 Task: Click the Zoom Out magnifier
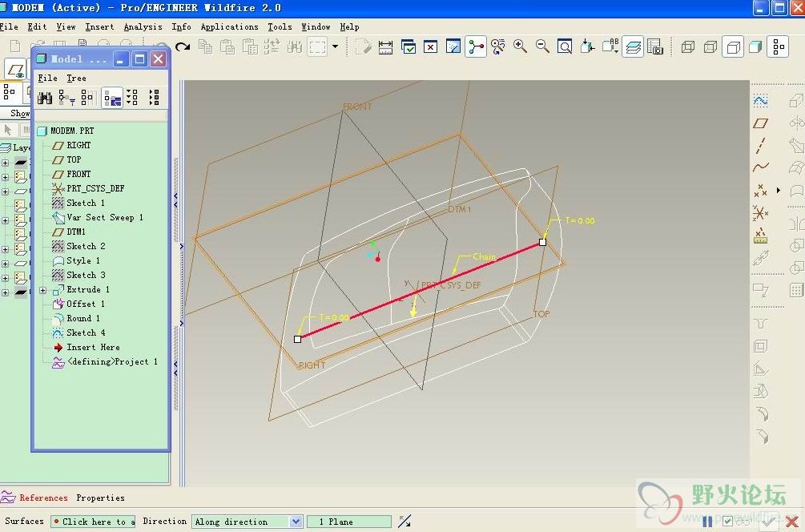542,46
